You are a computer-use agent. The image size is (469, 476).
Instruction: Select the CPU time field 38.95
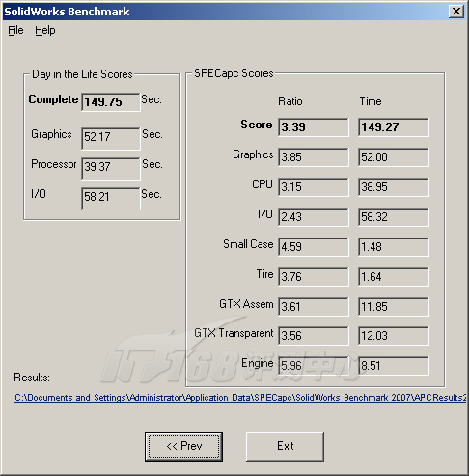point(394,187)
